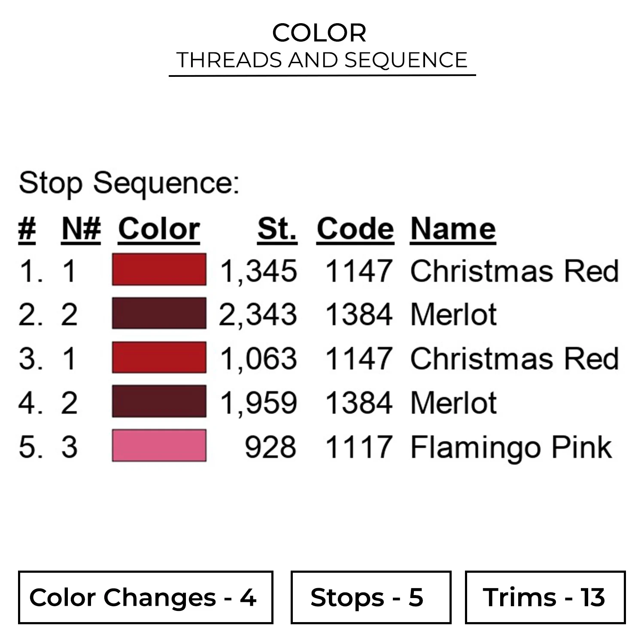644x644 pixels.
Task: Select the Merlot swatch in row 2
Action: coord(159,313)
